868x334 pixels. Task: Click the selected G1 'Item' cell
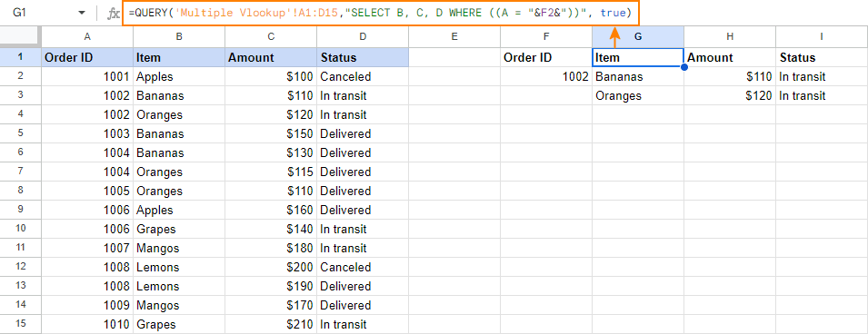coord(638,57)
